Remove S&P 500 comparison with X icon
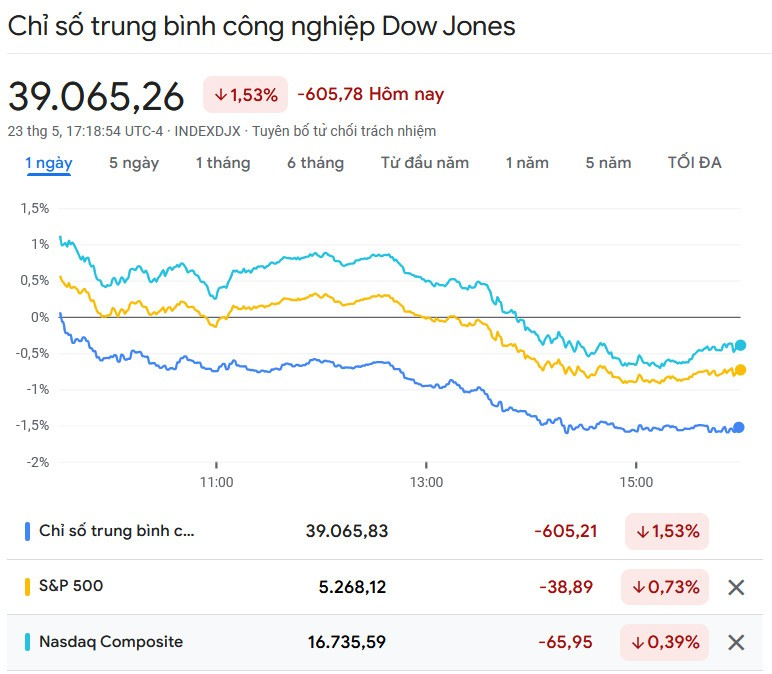Viewport: 772px width, 674px height. pos(736,587)
